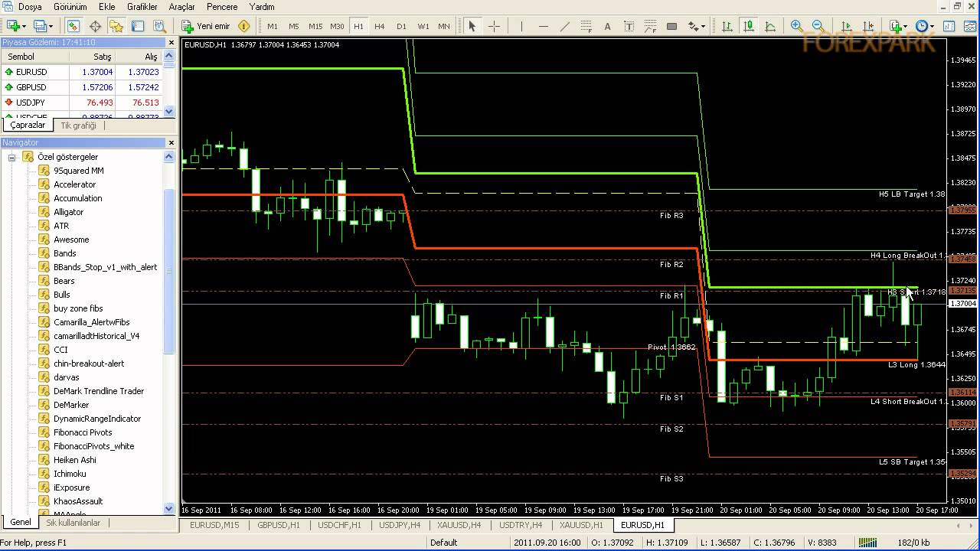Click the Yeni emir new order button

coord(206,26)
